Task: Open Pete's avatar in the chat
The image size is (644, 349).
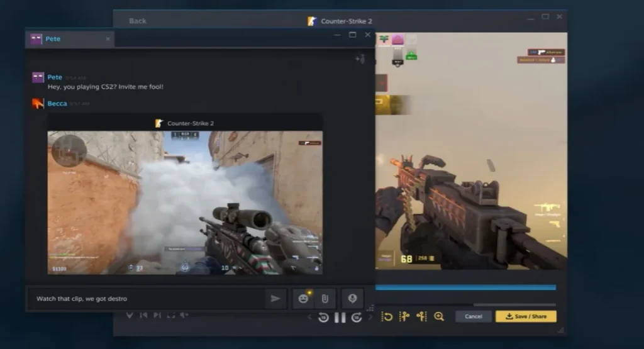Action: point(38,77)
